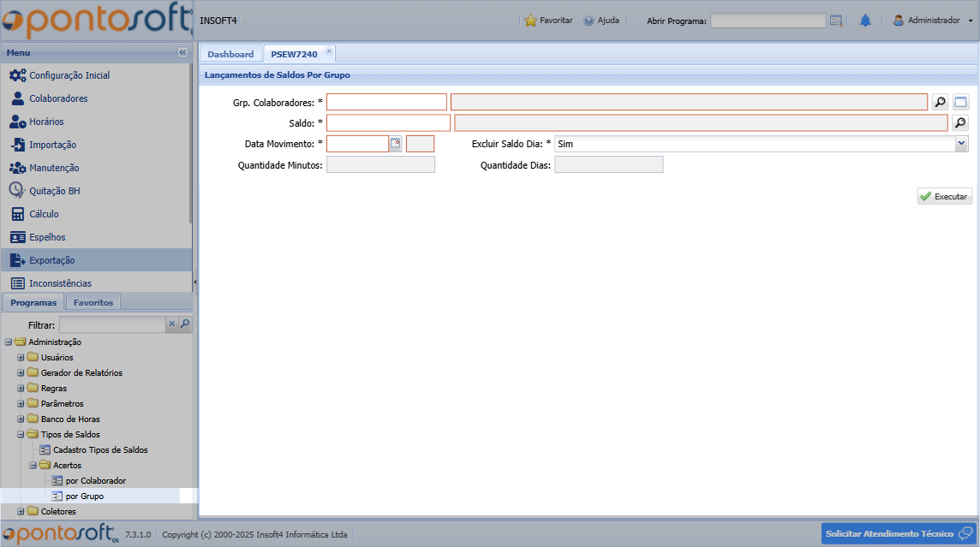Click the search magnifier beside Grp. Colaboradores
Image resolution: width=980 pixels, height=547 pixels.
pos(941,103)
